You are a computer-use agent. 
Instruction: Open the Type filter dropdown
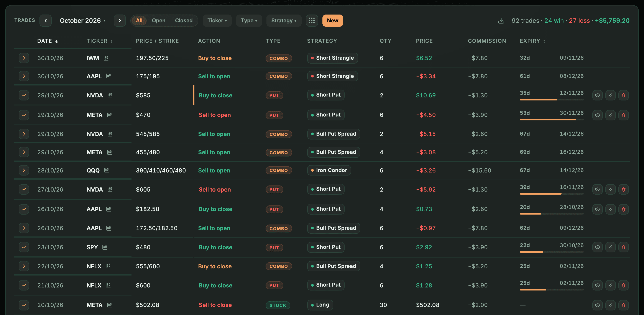[x=249, y=20]
